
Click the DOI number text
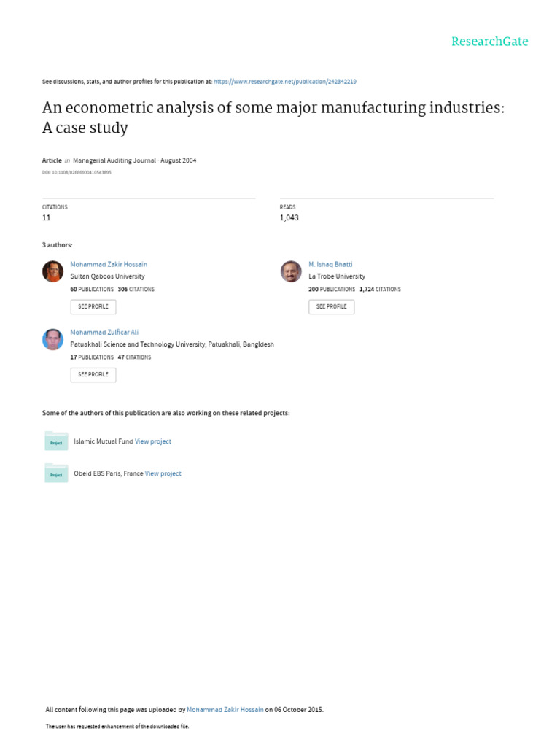click(77, 173)
